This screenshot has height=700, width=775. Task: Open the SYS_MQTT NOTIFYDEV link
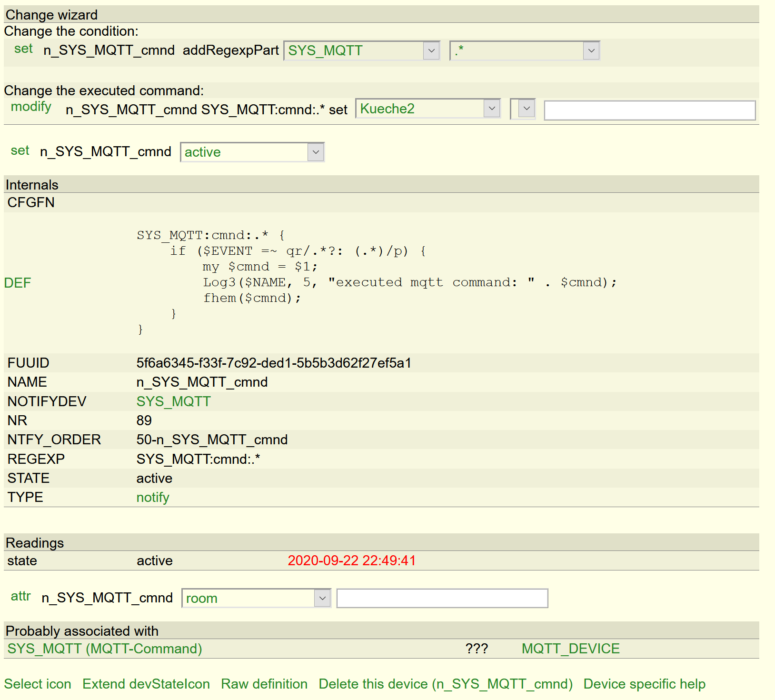click(173, 401)
